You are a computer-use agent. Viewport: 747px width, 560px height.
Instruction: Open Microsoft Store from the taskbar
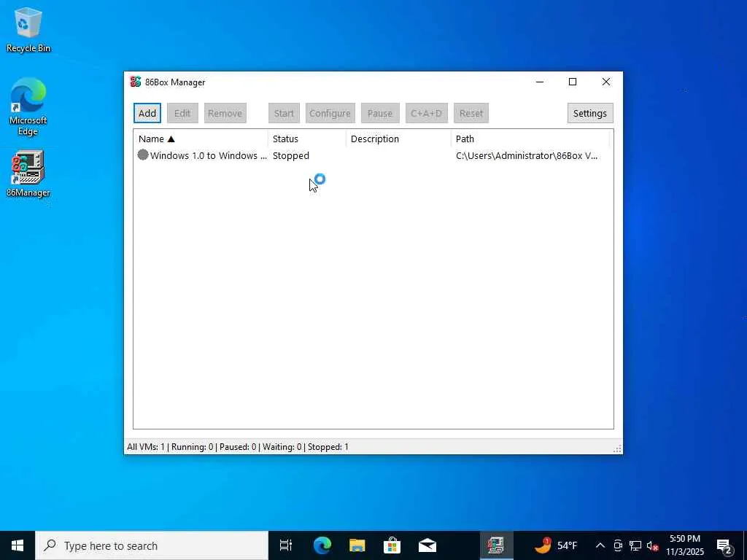(x=392, y=545)
